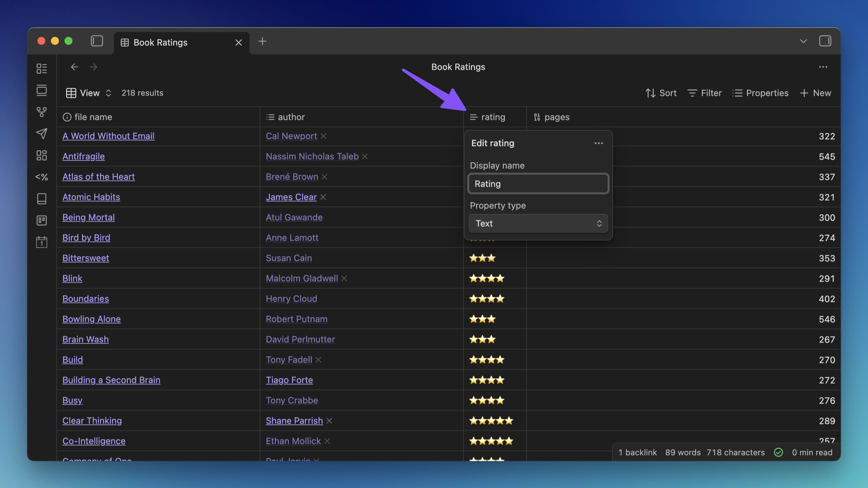Screen dimensions: 868x488
Task: Click the kanban board sidebar icon
Action: tap(42, 220)
